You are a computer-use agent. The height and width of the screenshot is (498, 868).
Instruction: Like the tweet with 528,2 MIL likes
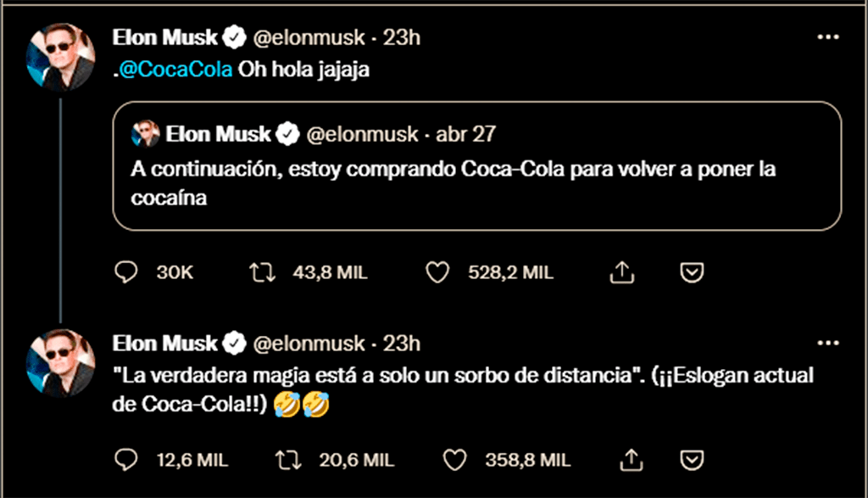(437, 272)
